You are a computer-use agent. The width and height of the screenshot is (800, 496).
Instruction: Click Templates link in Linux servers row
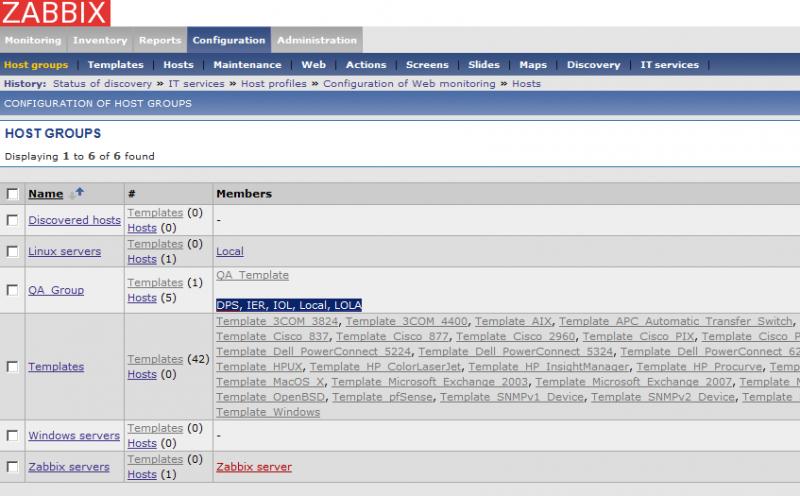(155, 243)
